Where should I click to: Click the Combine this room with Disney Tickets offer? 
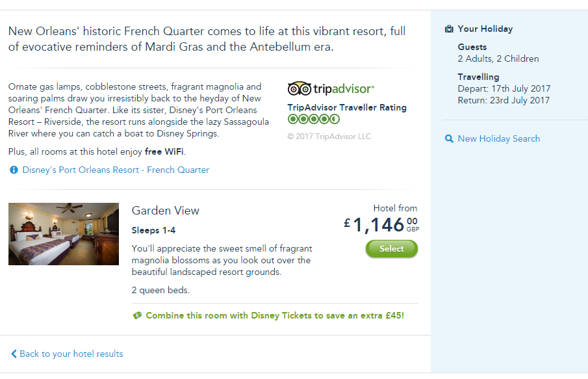coord(274,316)
